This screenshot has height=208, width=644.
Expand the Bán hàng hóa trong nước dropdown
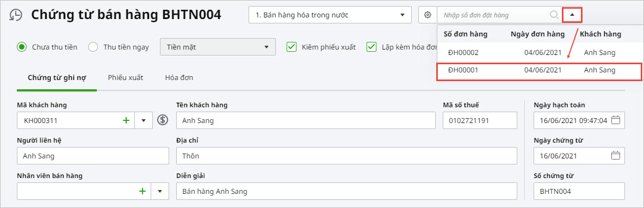[x=330, y=15]
